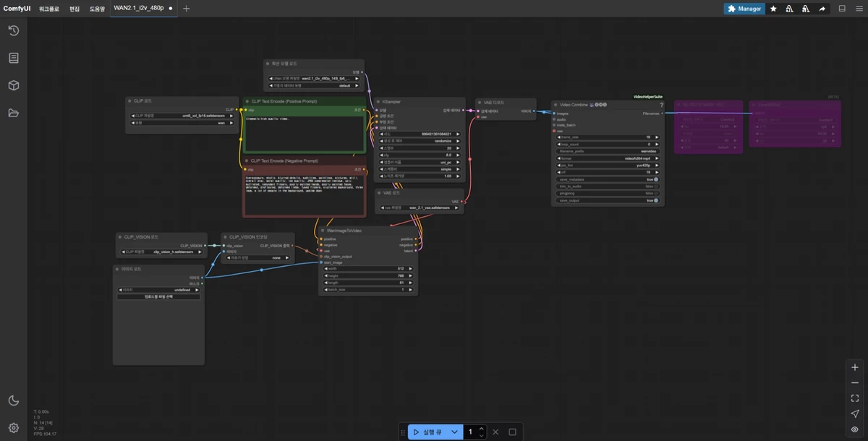Open the queue history sidebar panel
Viewport: 868px width, 441px height.
13,30
